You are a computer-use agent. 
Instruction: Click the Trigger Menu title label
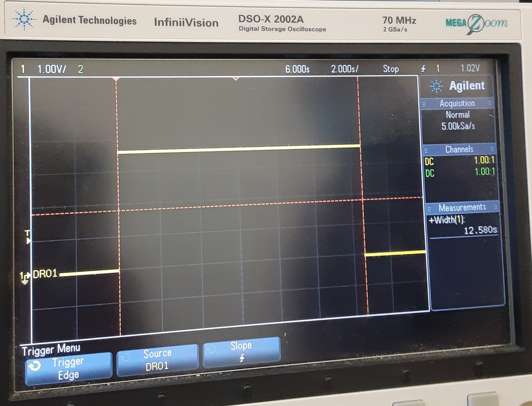(x=51, y=349)
